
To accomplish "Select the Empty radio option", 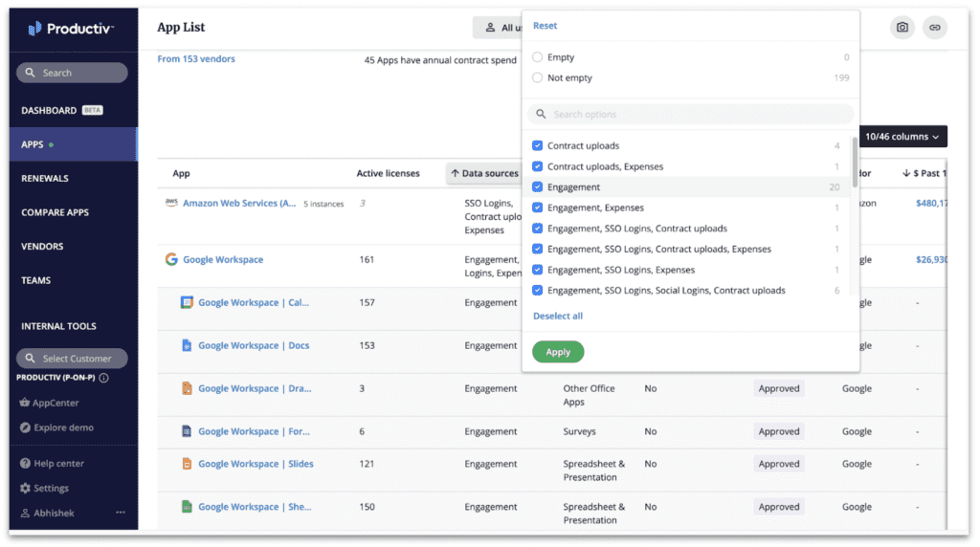I will point(537,56).
